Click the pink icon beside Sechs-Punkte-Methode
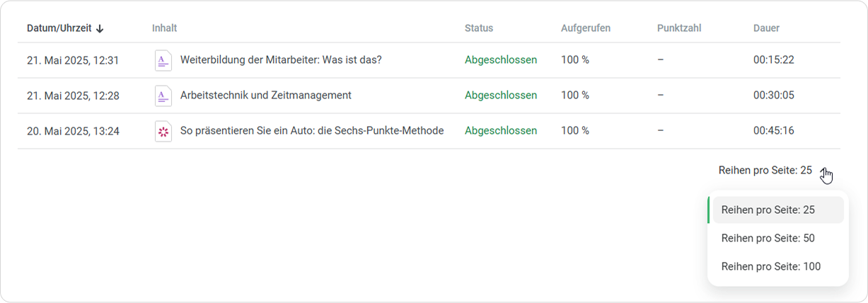The width and height of the screenshot is (868, 303). [163, 131]
